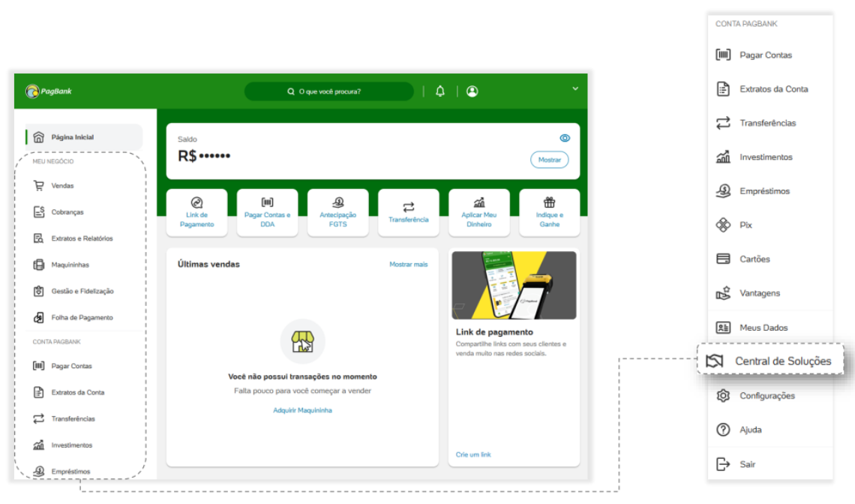Click Mostrar mais in Últimas vendas
Image resolution: width=855 pixels, height=504 pixels.
coord(409,264)
